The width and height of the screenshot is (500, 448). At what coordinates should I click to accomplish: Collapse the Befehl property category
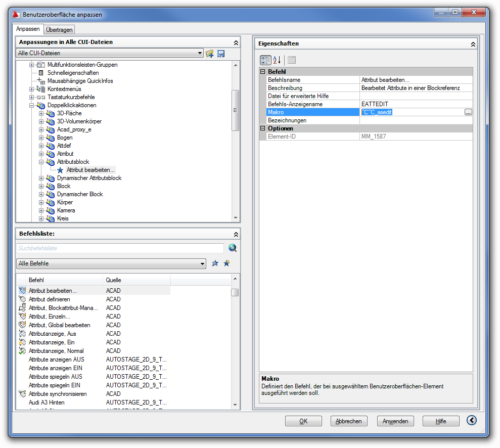coord(263,72)
